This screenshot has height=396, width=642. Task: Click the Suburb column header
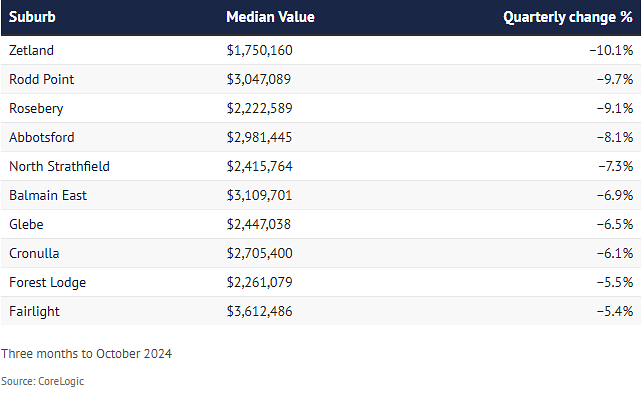32,17
